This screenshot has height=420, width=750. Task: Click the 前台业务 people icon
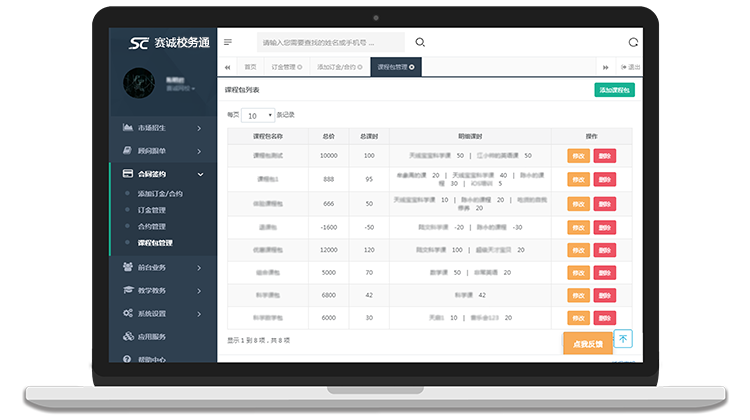(x=128, y=267)
